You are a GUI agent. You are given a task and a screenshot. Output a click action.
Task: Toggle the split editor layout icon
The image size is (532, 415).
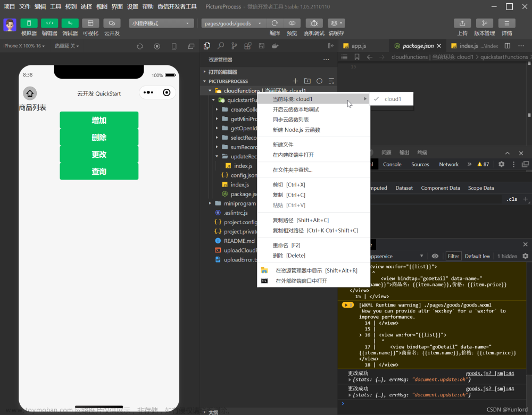point(508,46)
